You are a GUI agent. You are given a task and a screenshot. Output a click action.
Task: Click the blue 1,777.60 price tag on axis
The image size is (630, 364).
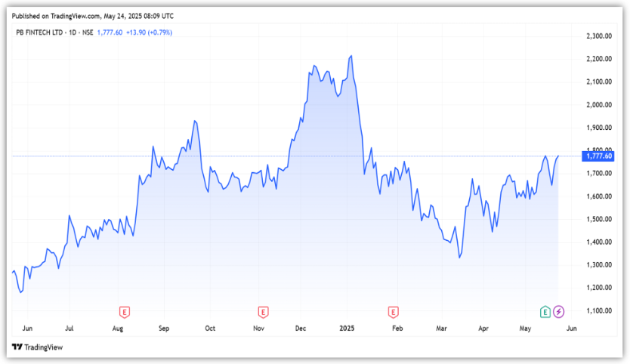pyautogui.click(x=598, y=156)
